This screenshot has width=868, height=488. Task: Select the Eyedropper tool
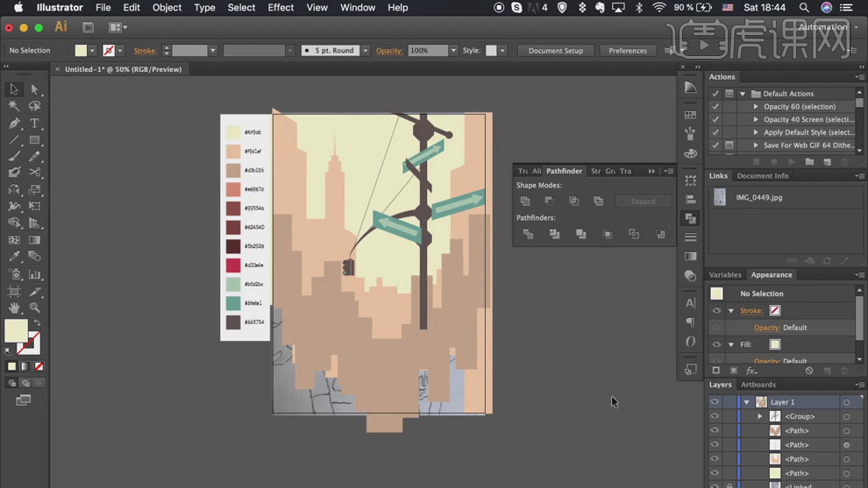pos(14,257)
